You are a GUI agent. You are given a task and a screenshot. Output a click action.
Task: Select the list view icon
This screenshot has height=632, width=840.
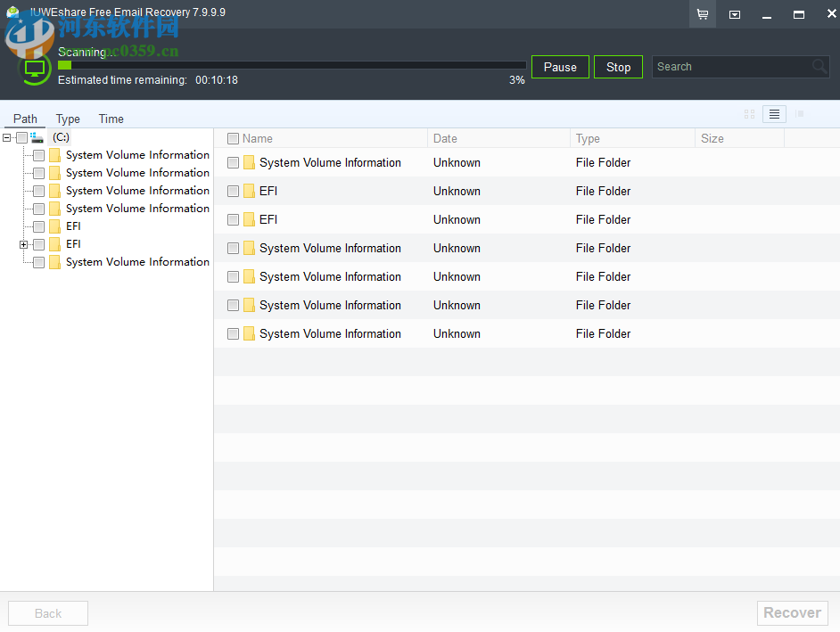(x=774, y=113)
